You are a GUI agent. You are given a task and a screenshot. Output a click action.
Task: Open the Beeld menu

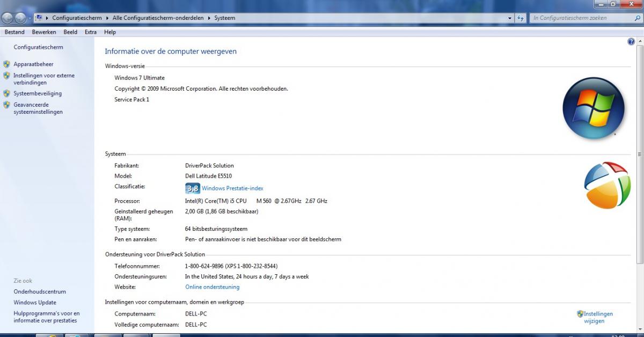(x=70, y=32)
